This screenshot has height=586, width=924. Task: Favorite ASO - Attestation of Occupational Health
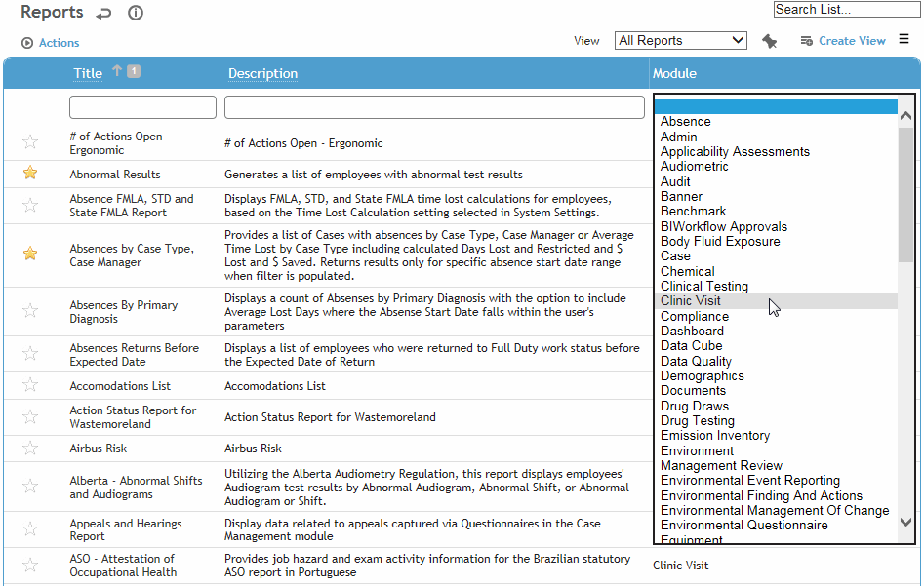point(30,565)
